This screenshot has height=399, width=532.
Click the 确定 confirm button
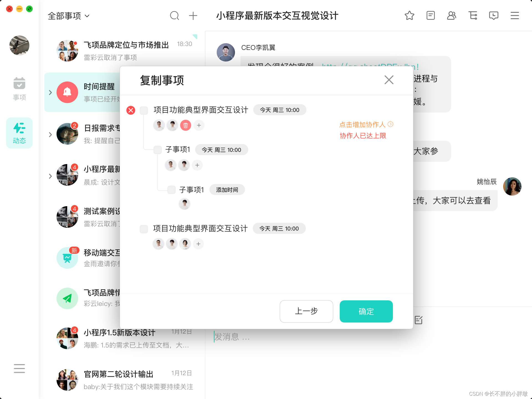click(x=366, y=311)
